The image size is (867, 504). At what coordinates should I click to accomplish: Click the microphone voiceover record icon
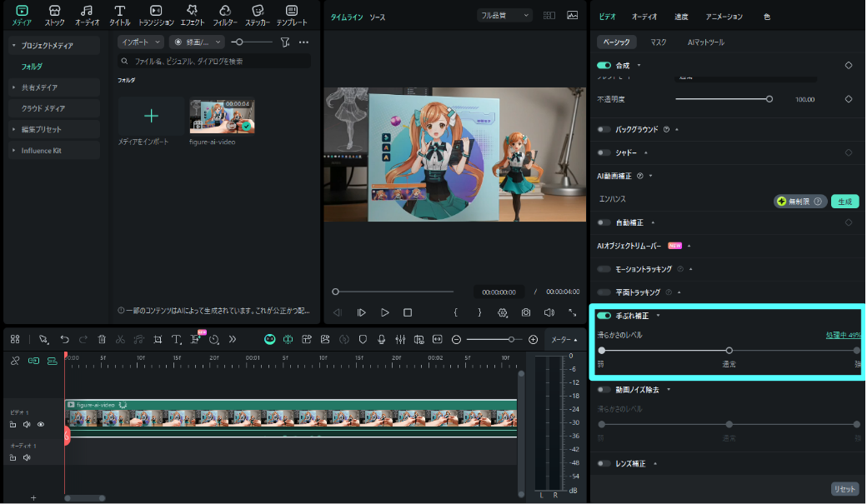tap(381, 339)
